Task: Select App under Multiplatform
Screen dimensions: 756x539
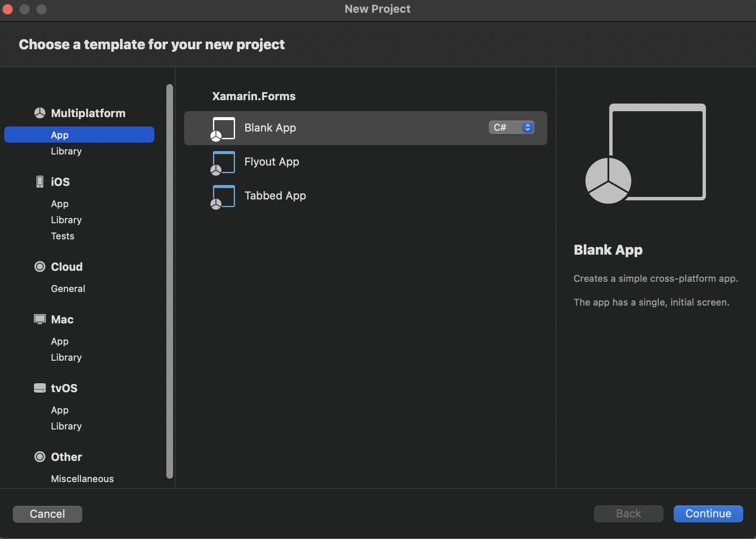Action: point(79,135)
